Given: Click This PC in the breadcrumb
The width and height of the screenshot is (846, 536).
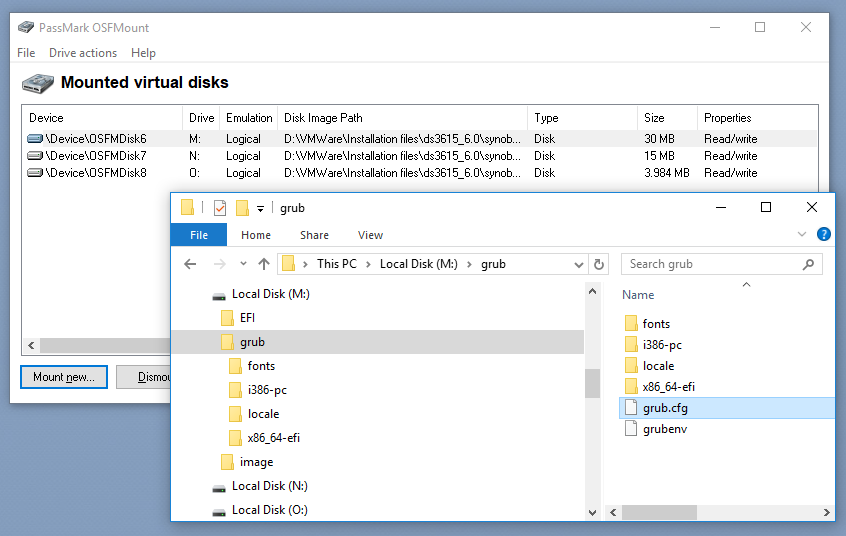Looking at the screenshot, I should coord(337,264).
